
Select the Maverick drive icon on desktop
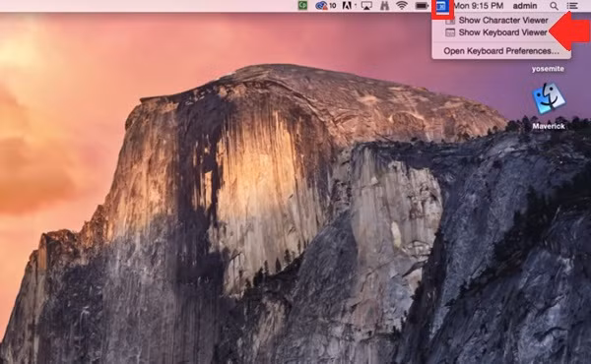(x=549, y=98)
